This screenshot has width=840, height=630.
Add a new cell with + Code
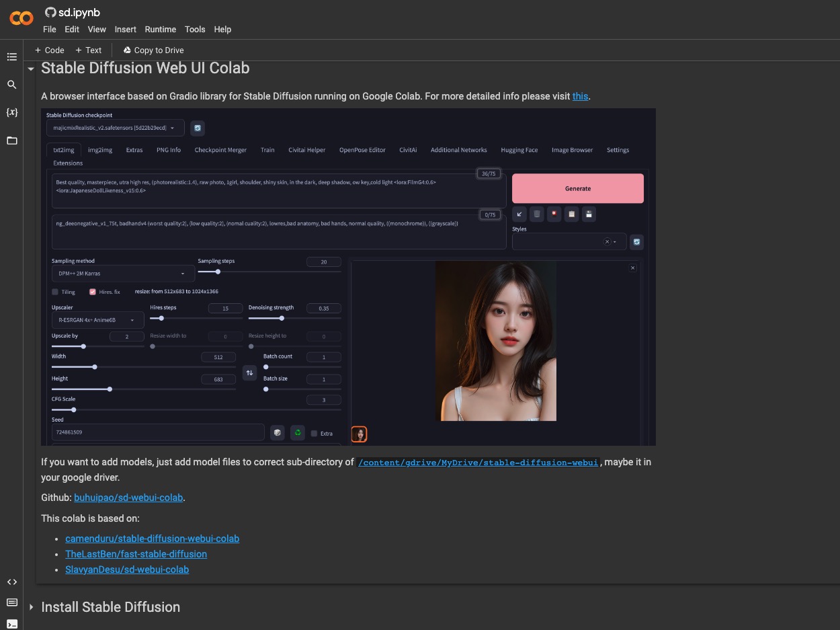click(49, 50)
